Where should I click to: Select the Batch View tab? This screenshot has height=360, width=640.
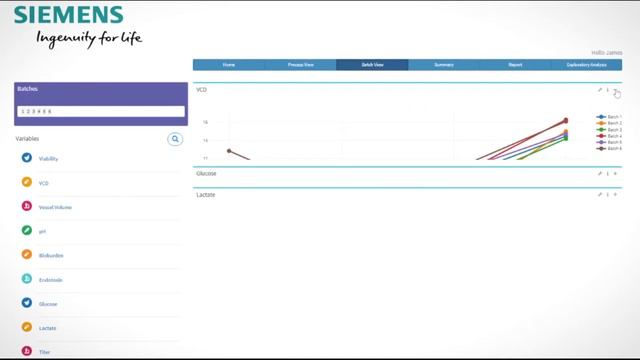pyautogui.click(x=372, y=65)
